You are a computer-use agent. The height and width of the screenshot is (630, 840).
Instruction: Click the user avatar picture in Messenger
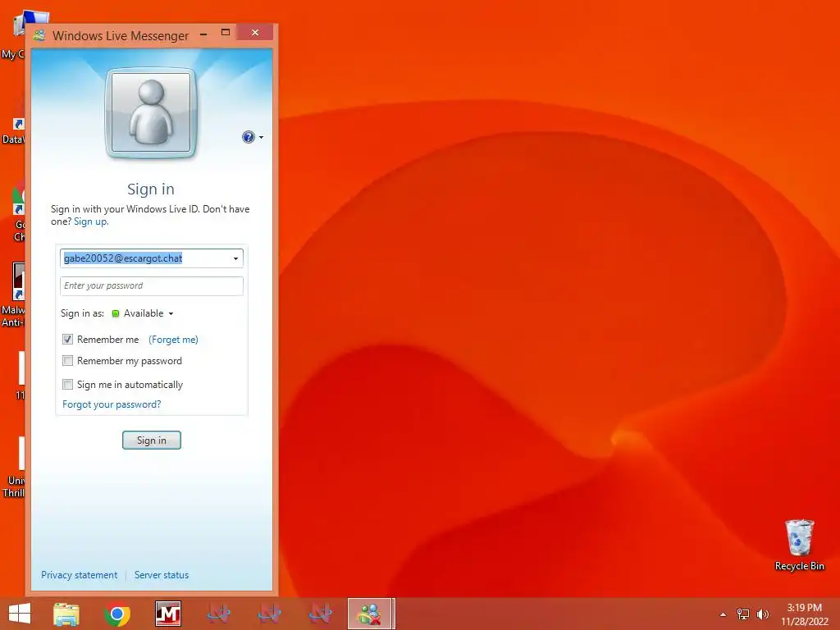151,113
